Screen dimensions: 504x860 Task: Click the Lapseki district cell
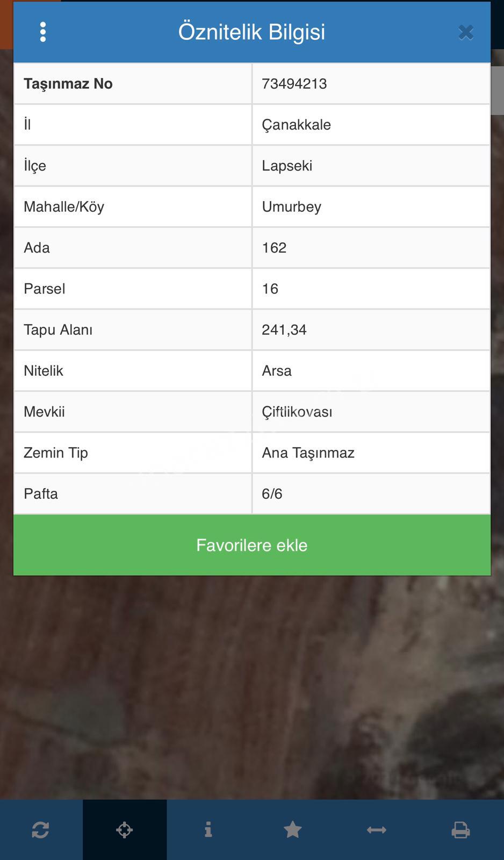(x=371, y=166)
